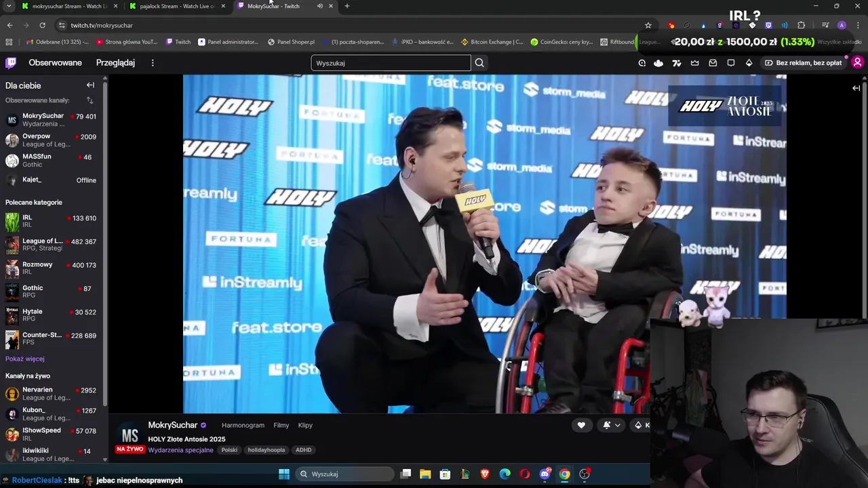Open the Opera browser from the taskbar
868x488 pixels.
click(525, 474)
